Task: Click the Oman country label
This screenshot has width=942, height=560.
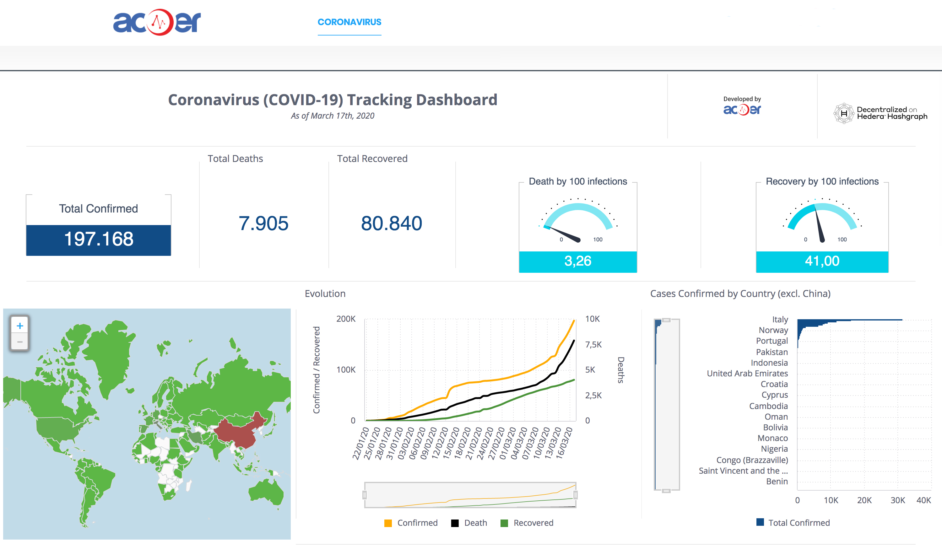Action: [x=776, y=417]
